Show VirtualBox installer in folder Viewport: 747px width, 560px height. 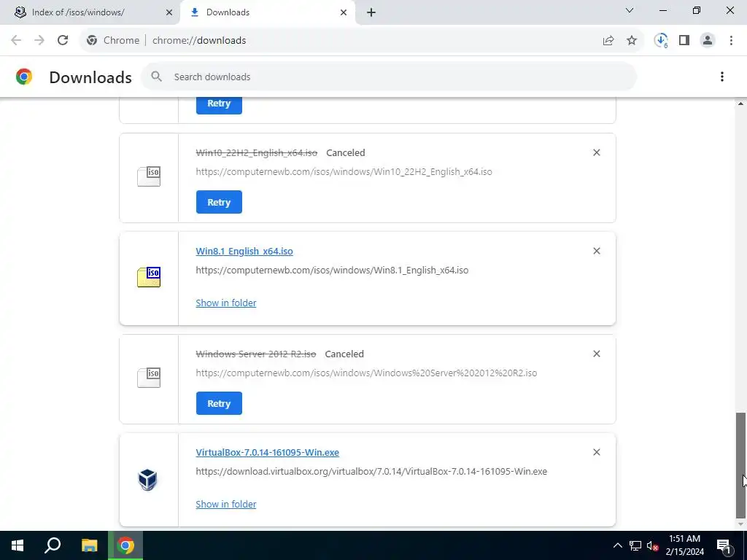pyautogui.click(x=226, y=505)
